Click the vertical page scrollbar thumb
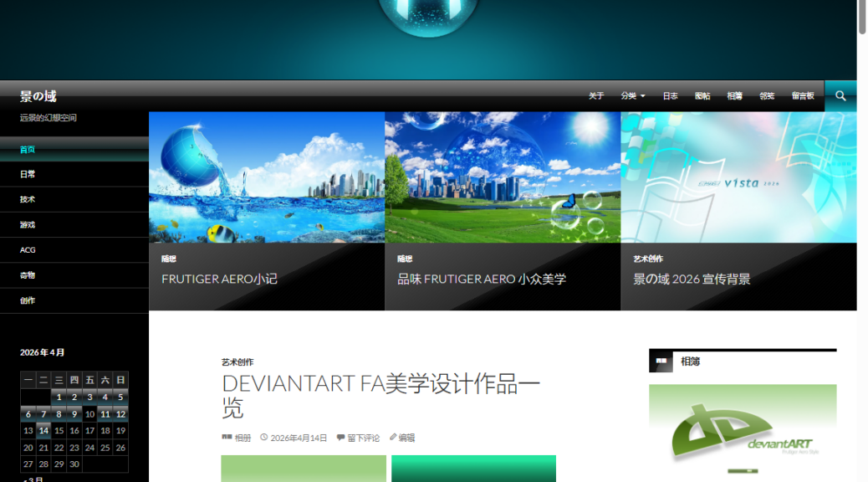The height and width of the screenshot is (482, 868). [862, 18]
